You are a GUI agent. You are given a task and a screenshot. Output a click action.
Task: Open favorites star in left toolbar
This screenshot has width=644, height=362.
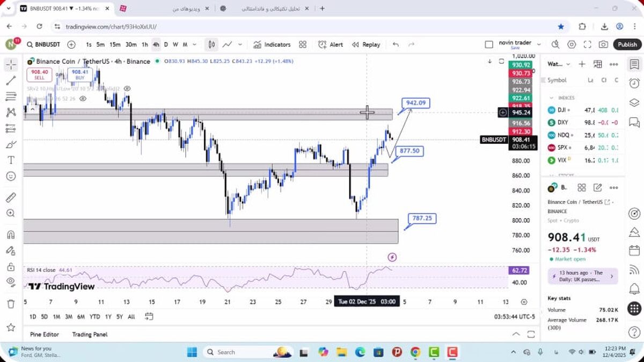[x=11, y=327]
